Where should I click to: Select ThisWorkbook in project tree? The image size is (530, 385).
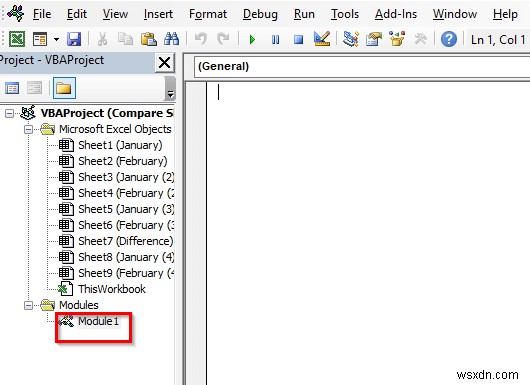pos(112,289)
